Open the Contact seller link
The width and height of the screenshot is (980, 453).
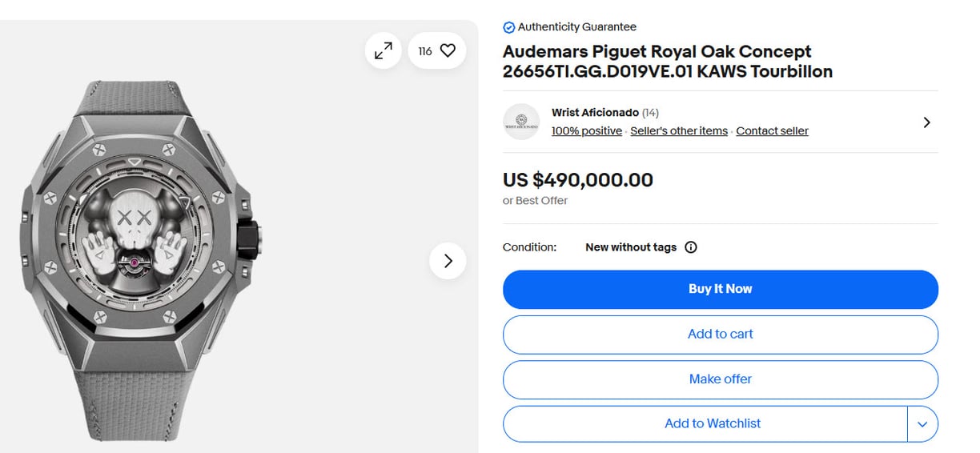(x=772, y=131)
